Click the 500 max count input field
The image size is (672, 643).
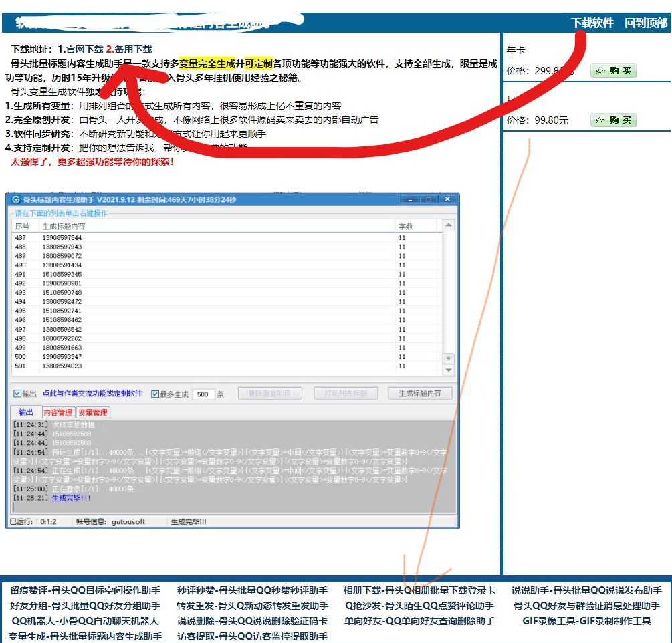203,394
